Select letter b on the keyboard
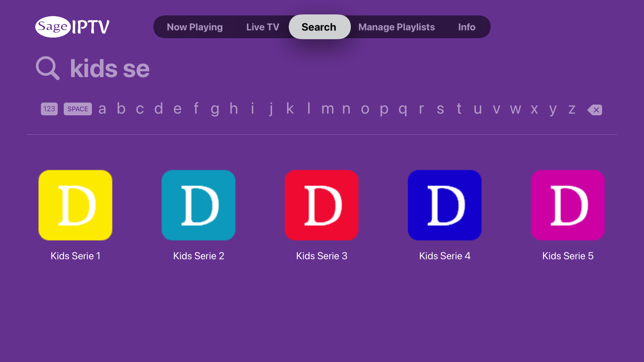 [121, 109]
